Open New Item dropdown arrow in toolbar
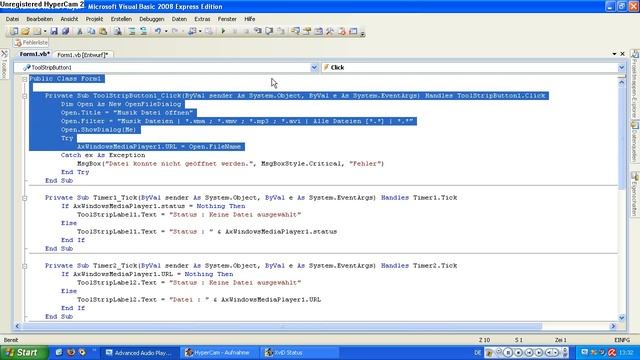The image size is (640, 360). pyautogui.click(x=45, y=31)
